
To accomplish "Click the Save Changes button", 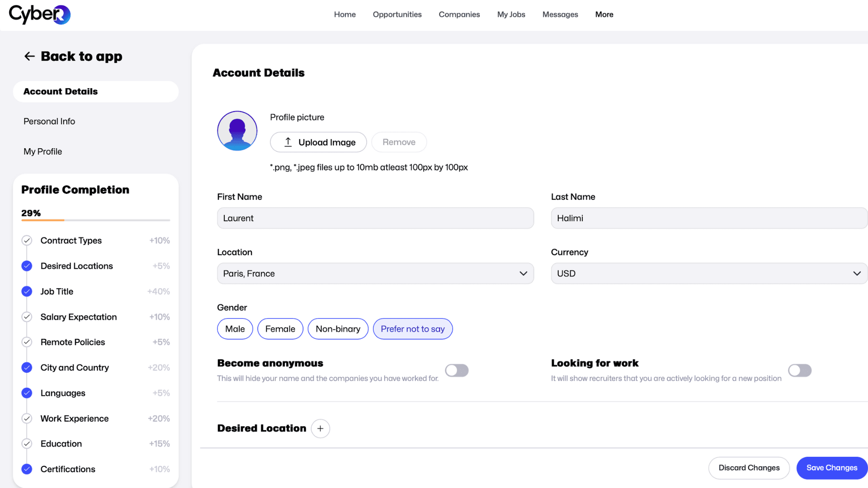I will [x=831, y=468].
